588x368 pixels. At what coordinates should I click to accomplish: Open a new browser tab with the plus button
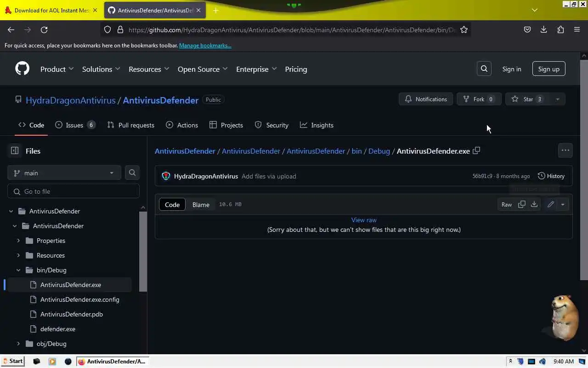[215, 10]
